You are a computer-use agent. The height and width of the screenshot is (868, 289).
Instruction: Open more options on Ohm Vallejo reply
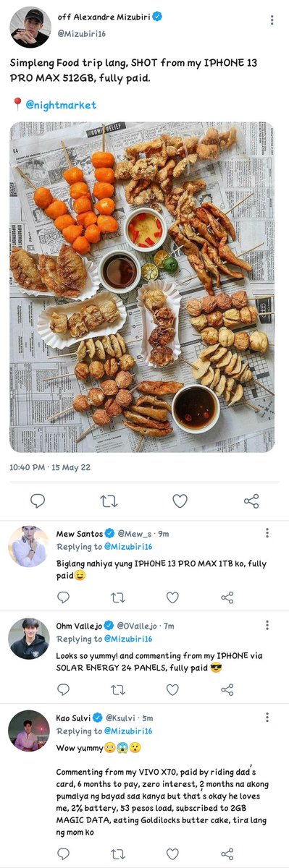tap(267, 624)
